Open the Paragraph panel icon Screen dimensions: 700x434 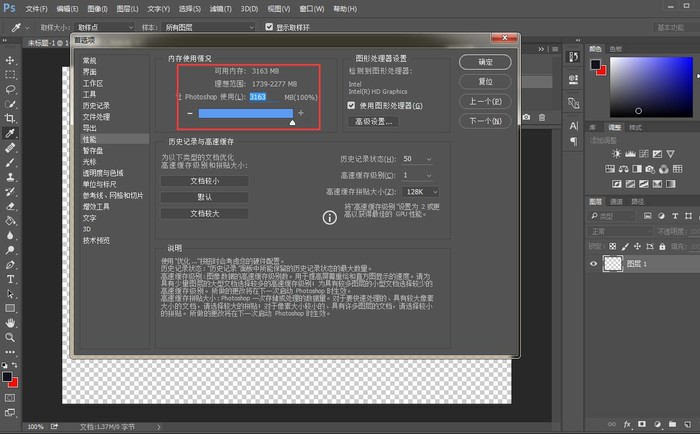point(574,142)
